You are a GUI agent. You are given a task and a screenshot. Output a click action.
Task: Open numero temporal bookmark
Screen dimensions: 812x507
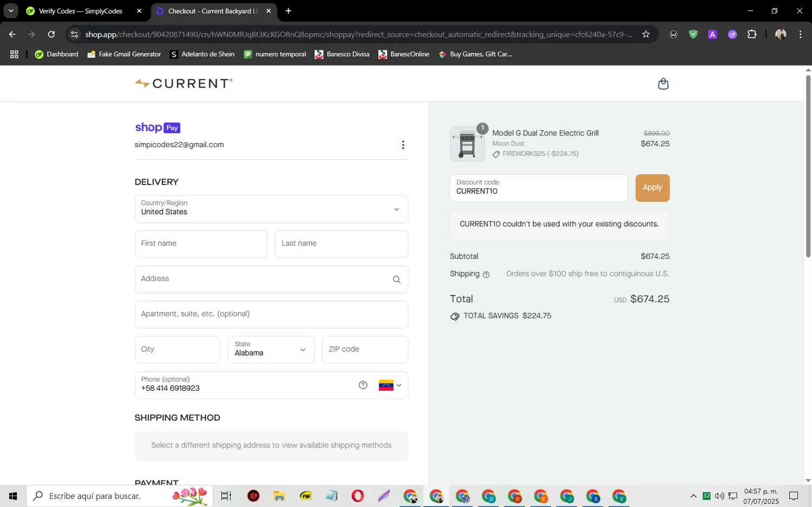coord(275,54)
